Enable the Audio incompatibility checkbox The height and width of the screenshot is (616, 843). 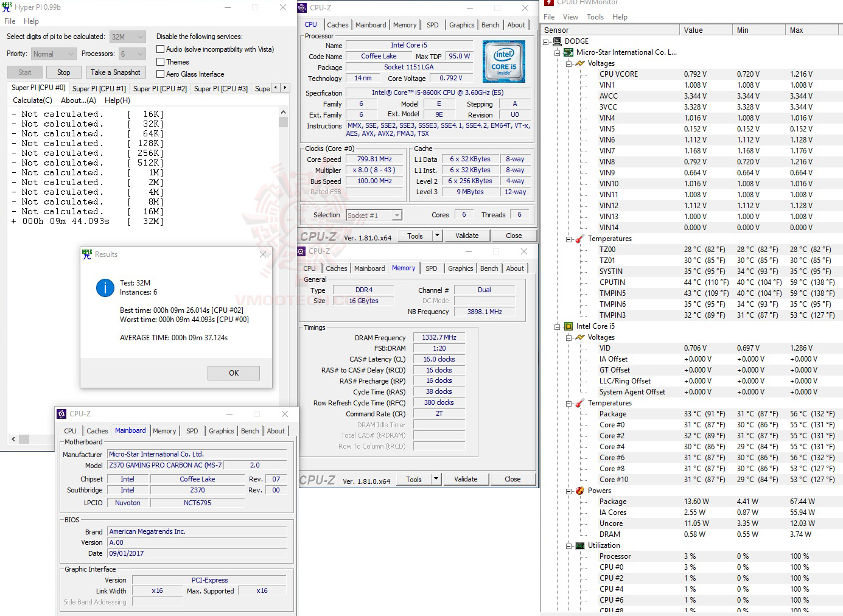(x=161, y=49)
